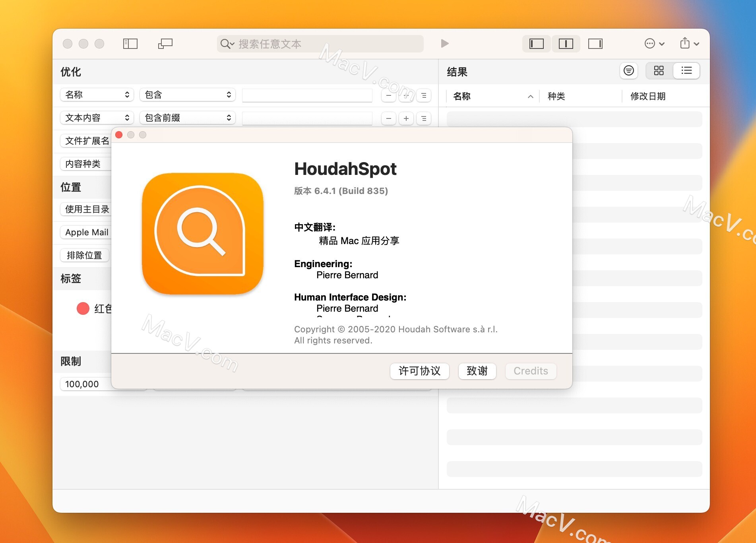Sort results by 修改日期 column

click(666, 96)
